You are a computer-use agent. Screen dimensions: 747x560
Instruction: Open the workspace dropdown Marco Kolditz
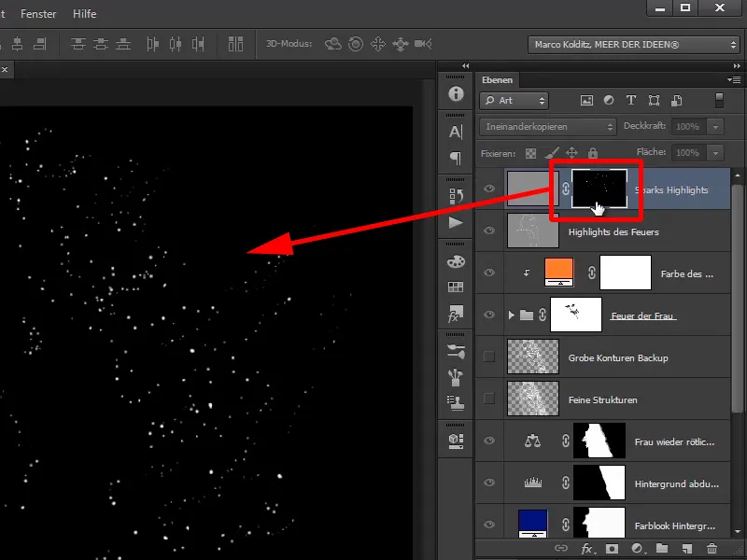634,45
